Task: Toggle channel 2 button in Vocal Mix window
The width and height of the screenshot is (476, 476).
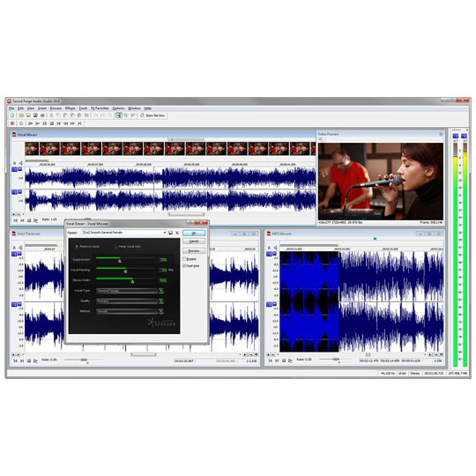Action: [x=14, y=192]
